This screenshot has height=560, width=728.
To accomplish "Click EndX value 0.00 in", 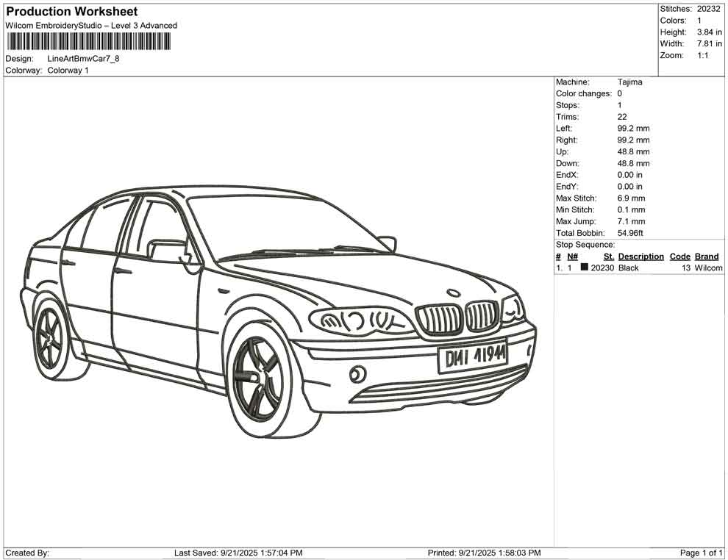I will tap(629, 175).
